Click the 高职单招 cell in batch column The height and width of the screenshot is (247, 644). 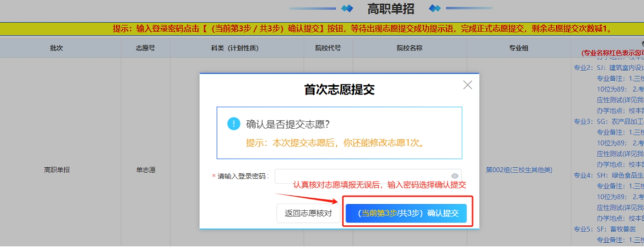57,170
